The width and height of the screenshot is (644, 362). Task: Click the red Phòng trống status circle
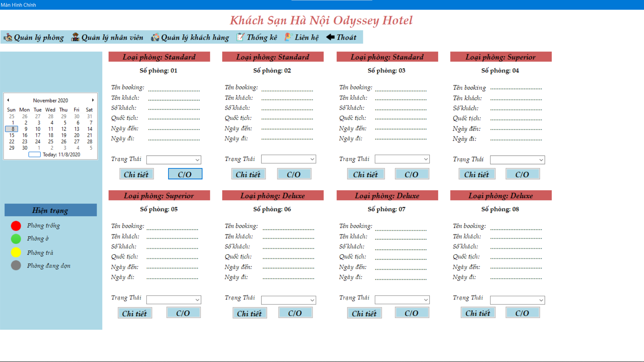(16, 226)
